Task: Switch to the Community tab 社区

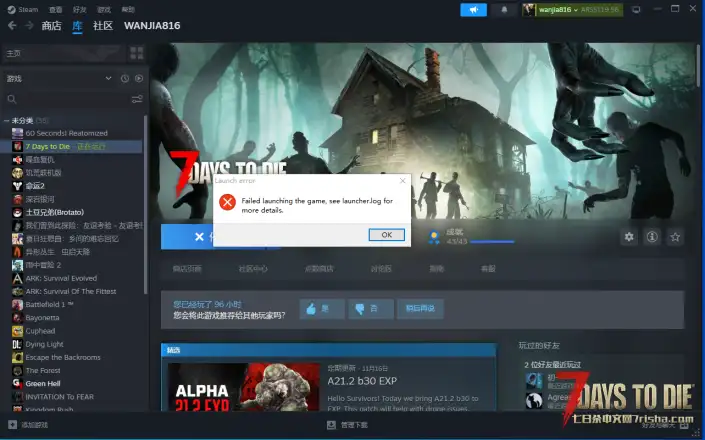Action: pos(103,26)
